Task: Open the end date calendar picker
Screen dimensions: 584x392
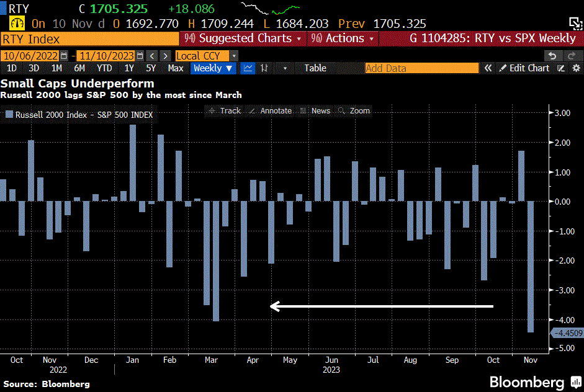Action: (x=140, y=56)
